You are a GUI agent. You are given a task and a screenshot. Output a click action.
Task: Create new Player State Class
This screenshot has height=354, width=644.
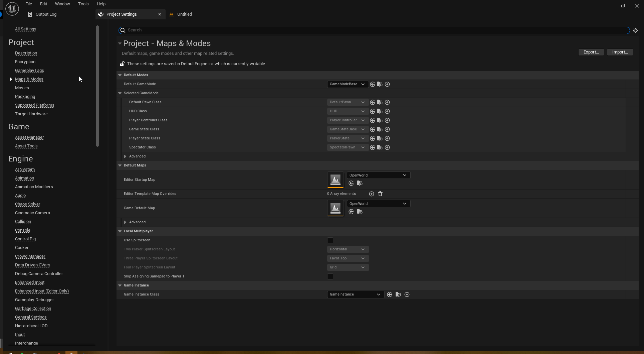[x=387, y=138]
